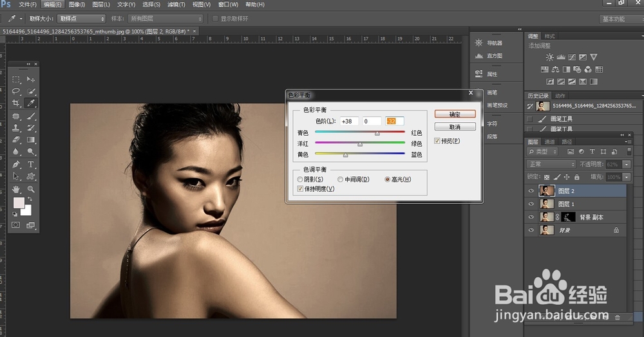Open the sample layers dropdown
644x337 pixels.
[166, 19]
